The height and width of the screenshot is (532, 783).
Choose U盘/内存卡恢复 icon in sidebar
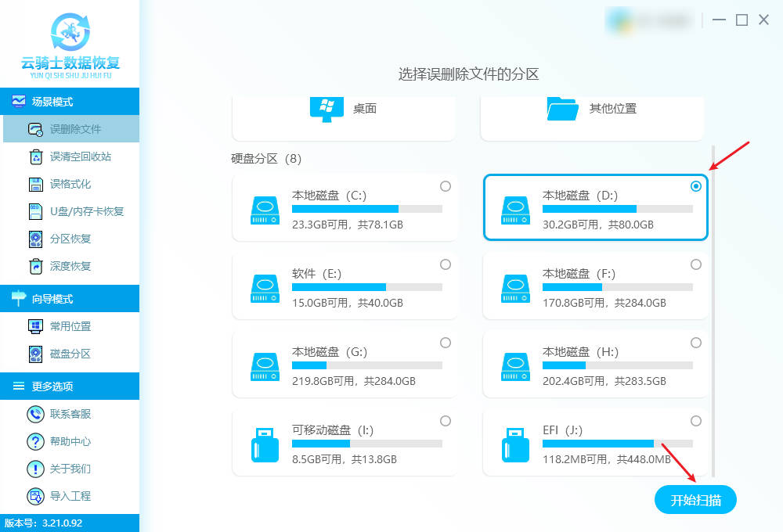tap(36, 211)
